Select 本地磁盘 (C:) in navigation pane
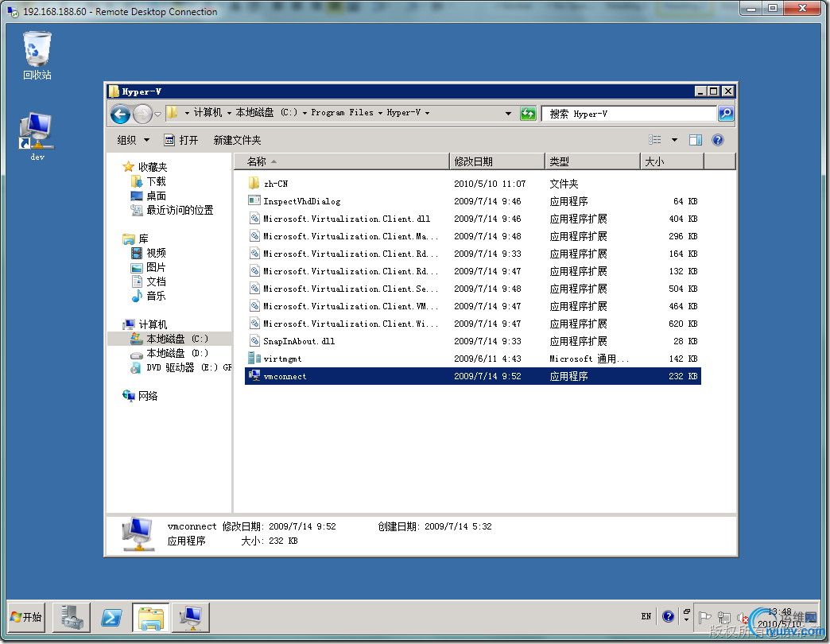Image resolution: width=830 pixels, height=644 pixels. point(169,339)
